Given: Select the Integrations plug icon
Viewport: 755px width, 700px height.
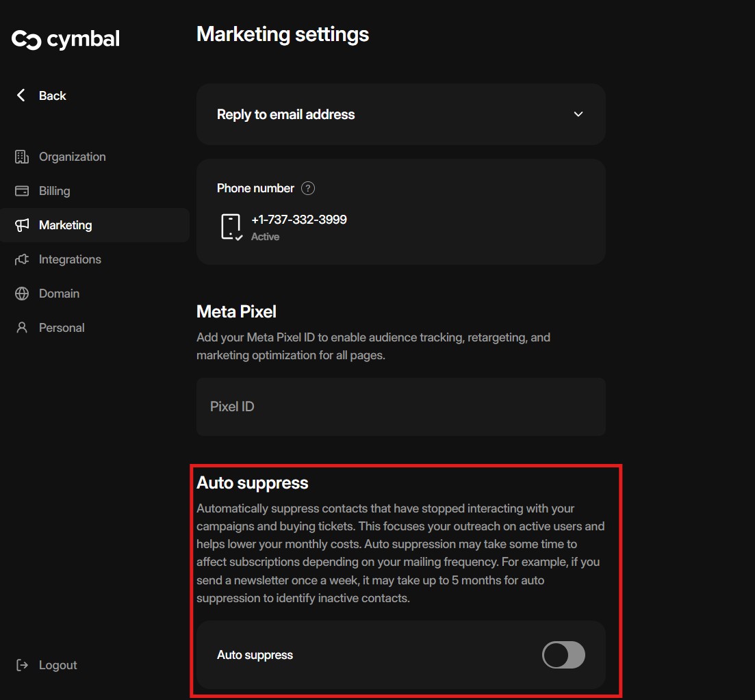Looking at the screenshot, I should (22, 259).
